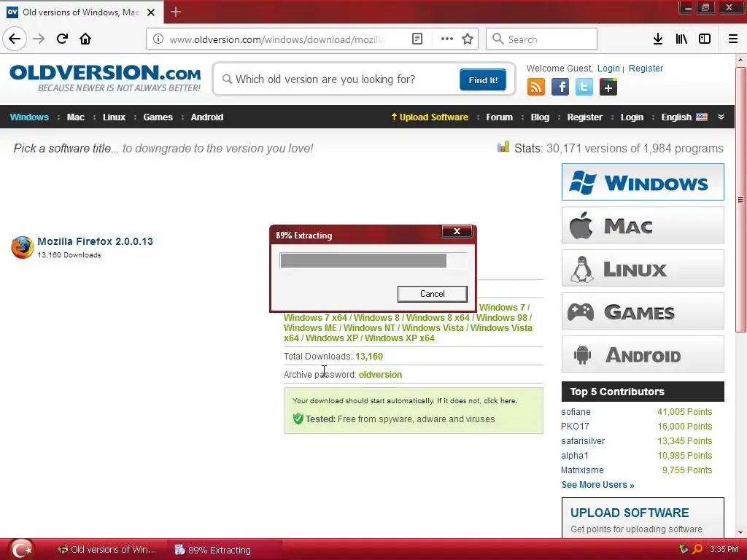The width and height of the screenshot is (747, 560).
Task: Click the green tested shield icon
Action: 298,419
